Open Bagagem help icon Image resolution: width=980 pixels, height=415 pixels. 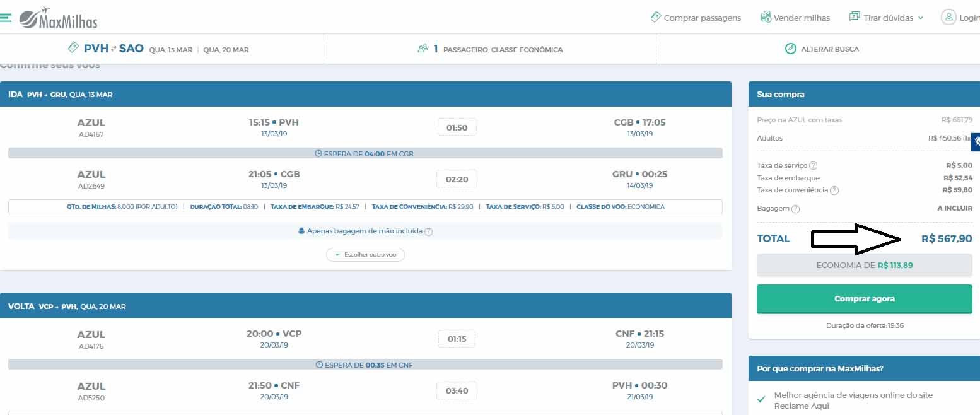coord(795,209)
